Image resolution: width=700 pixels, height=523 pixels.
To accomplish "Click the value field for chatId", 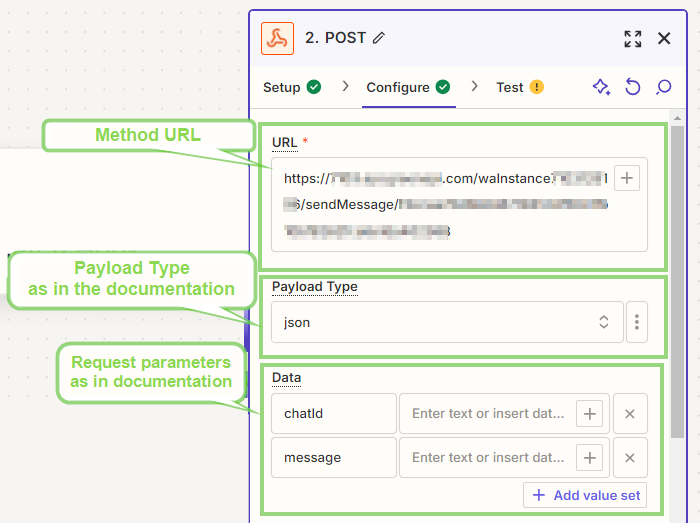I will (x=488, y=414).
